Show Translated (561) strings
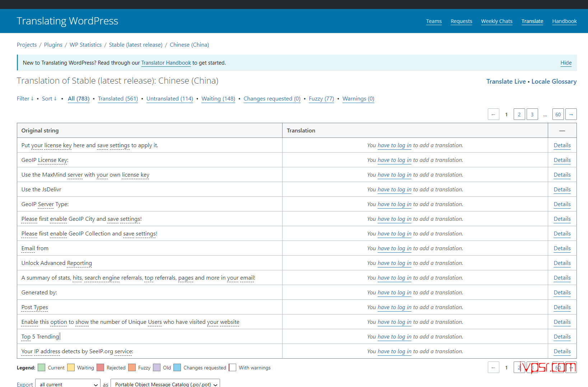Screen dimensions: 588x387 (x=118, y=99)
